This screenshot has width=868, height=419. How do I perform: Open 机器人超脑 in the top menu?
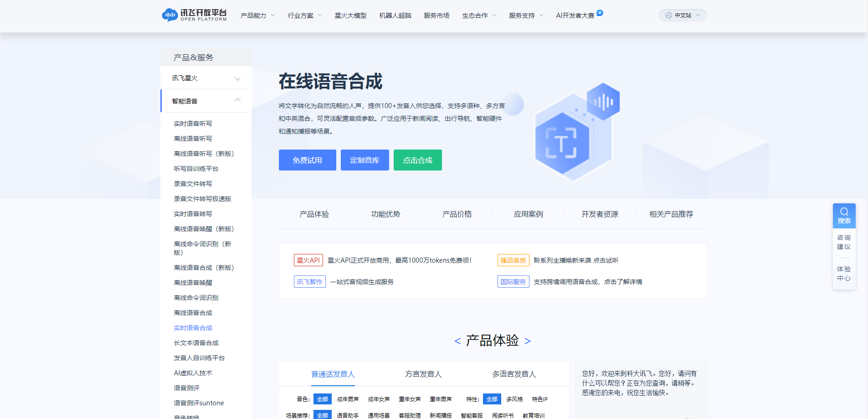click(395, 16)
